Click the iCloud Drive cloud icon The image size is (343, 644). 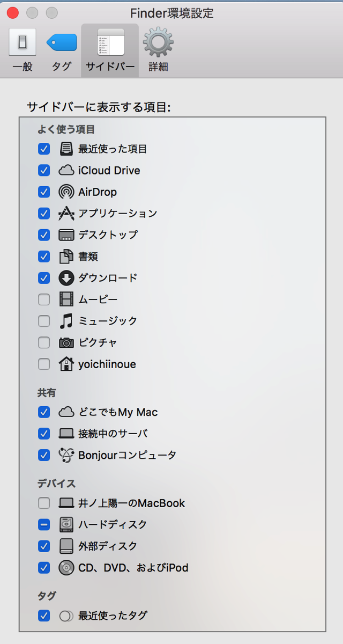[66, 171]
